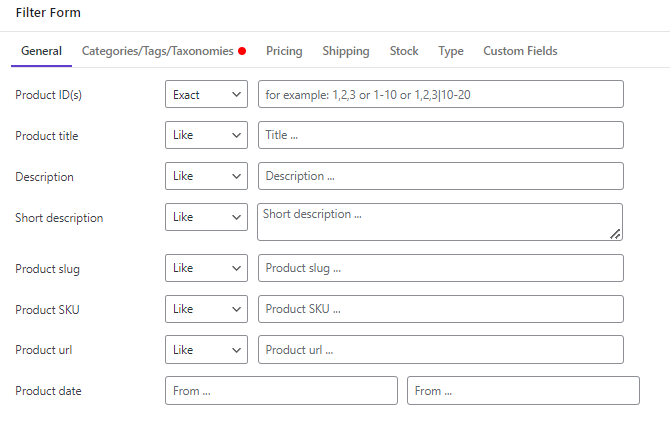Click the Short description textarea
The image size is (670, 434).
(440, 222)
